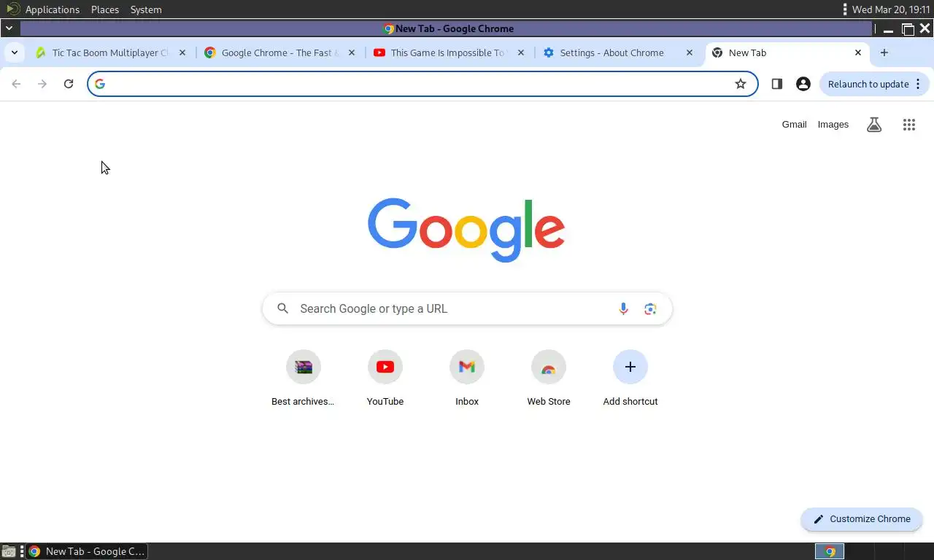Click the date and time clock

[891, 9]
